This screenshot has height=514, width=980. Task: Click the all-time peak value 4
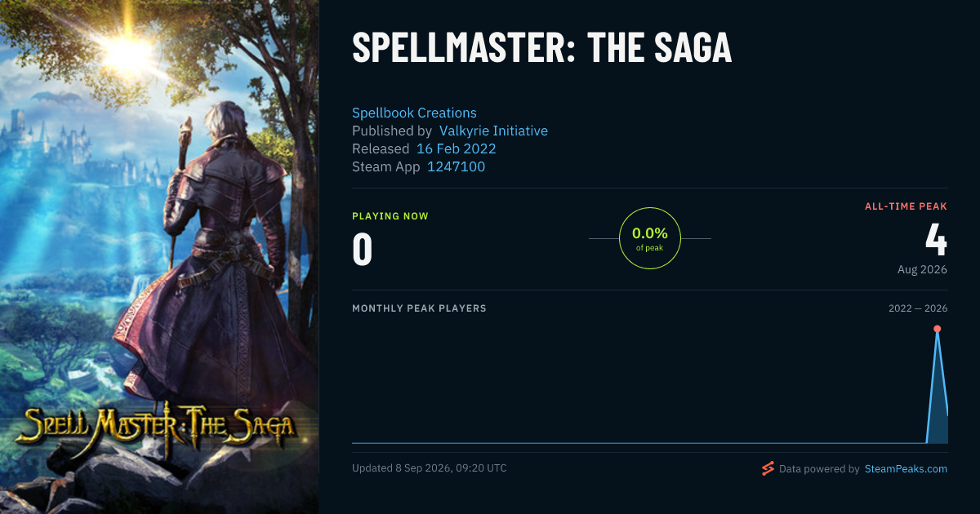pyautogui.click(x=936, y=239)
